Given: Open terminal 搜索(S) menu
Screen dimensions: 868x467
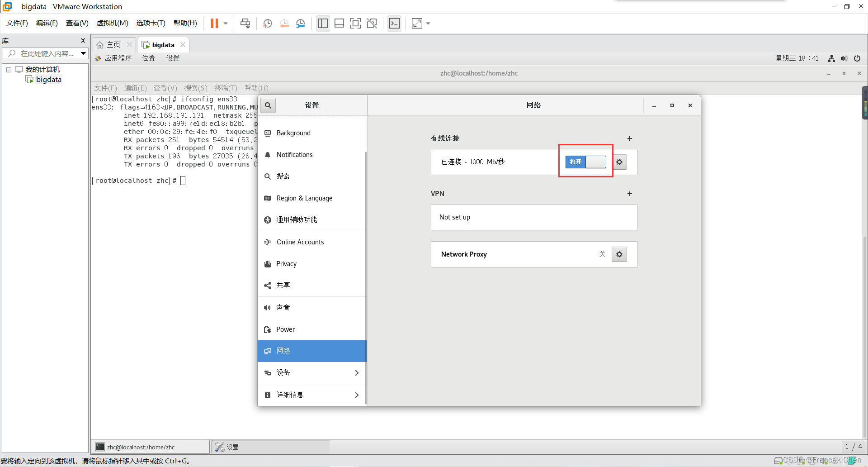Looking at the screenshot, I should click(x=195, y=88).
